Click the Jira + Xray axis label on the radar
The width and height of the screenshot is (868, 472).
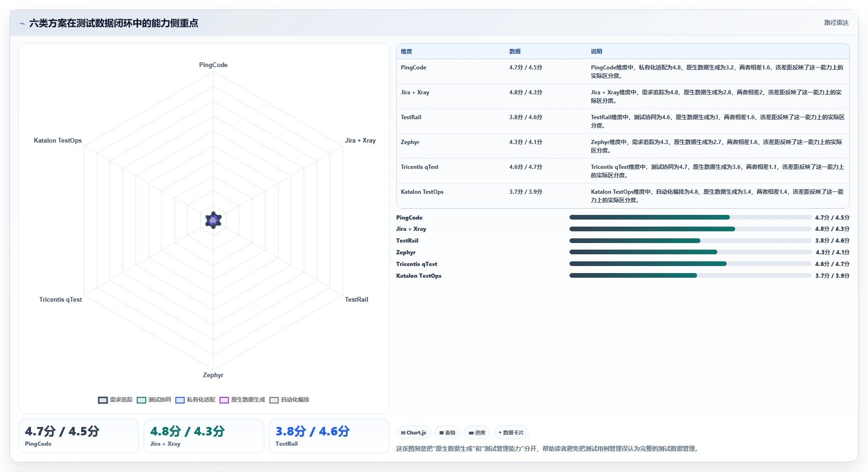360,141
